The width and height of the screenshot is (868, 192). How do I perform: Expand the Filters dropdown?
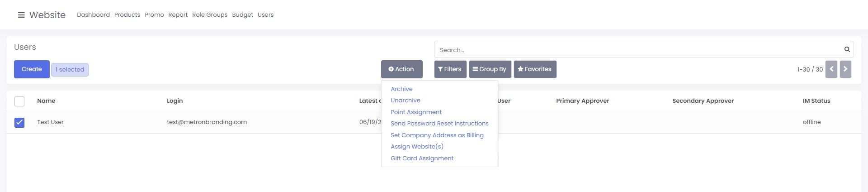(x=450, y=69)
